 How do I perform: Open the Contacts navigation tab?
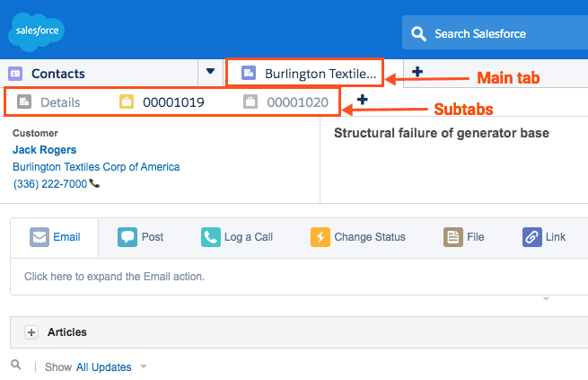(x=99, y=74)
